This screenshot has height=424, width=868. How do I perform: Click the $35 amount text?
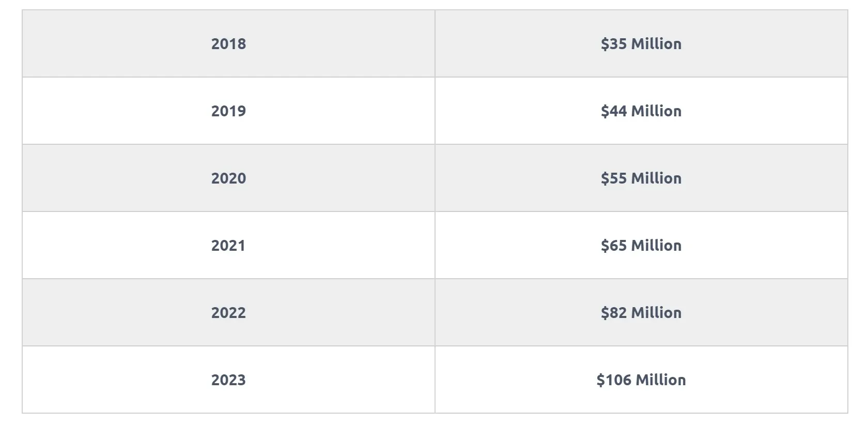click(614, 43)
